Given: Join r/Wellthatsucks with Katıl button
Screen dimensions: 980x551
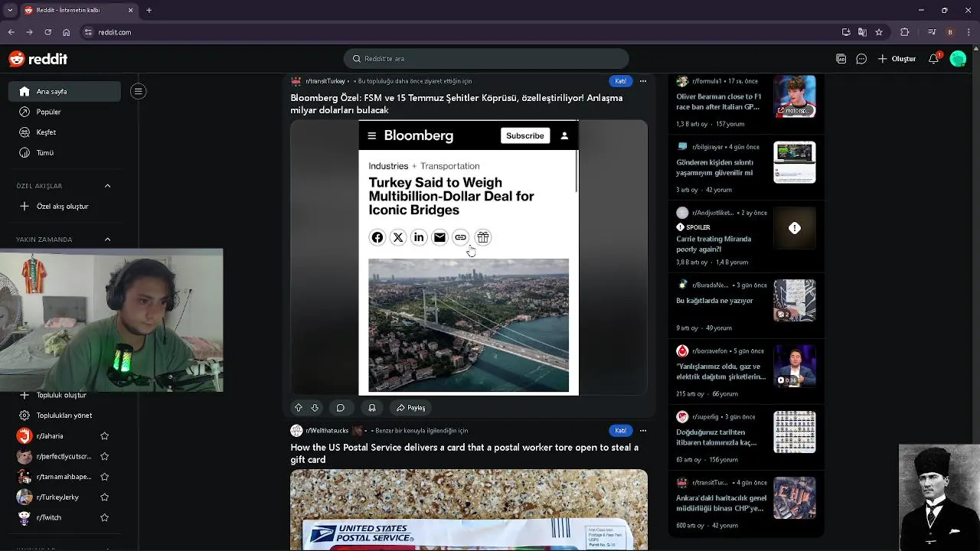Looking at the screenshot, I should pyautogui.click(x=621, y=431).
